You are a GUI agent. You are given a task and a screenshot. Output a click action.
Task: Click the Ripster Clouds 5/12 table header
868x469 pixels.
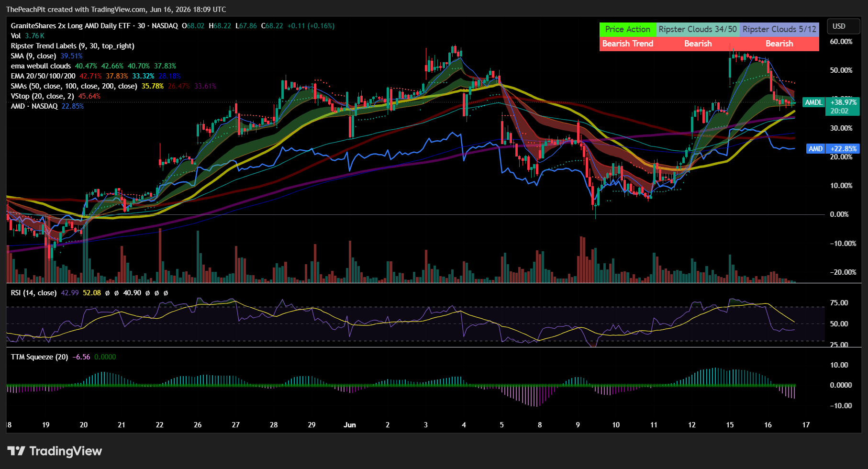click(x=779, y=29)
